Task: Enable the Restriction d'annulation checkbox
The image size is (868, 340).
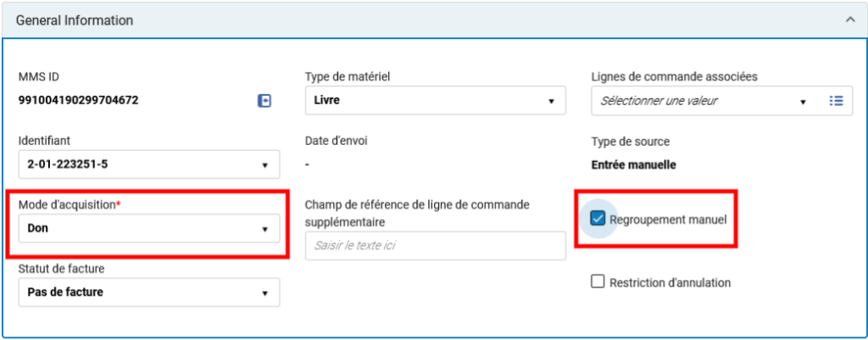Action: 598,282
